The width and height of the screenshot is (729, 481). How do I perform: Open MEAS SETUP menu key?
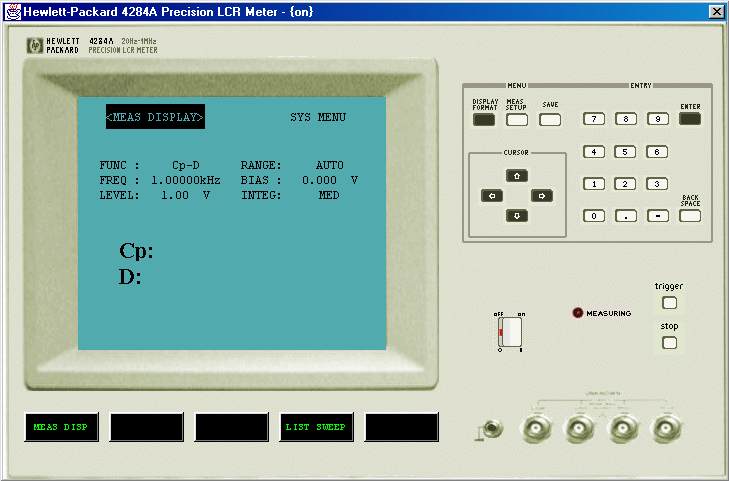[x=517, y=120]
